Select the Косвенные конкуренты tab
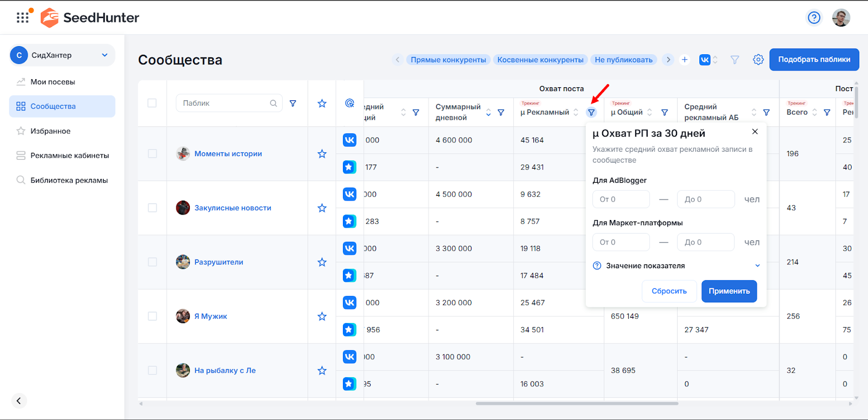The image size is (868, 420). coord(540,60)
